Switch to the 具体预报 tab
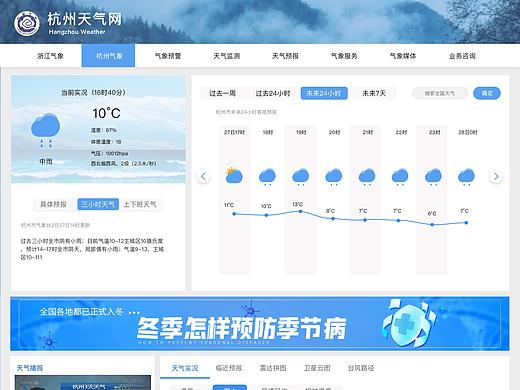Screen dimensions: 520x390 [x=53, y=204]
